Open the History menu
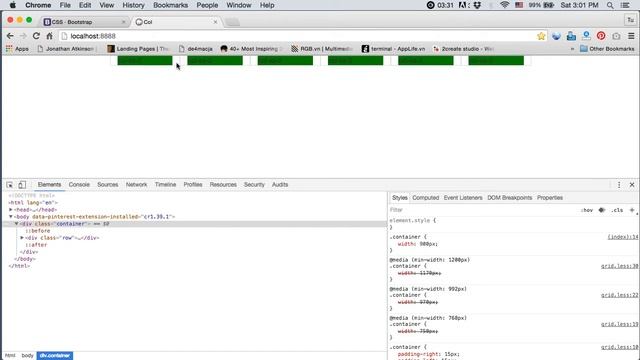 click(x=133, y=5)
